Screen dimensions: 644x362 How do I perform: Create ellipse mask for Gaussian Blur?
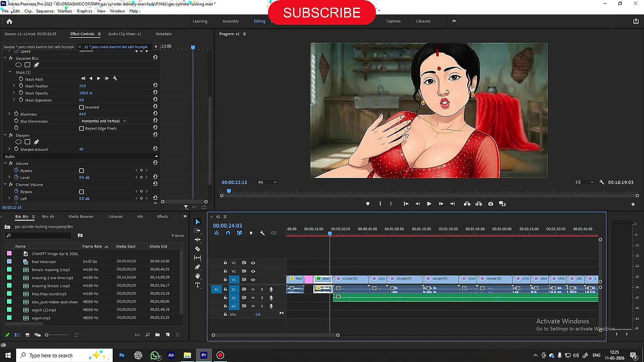[19, 65]
